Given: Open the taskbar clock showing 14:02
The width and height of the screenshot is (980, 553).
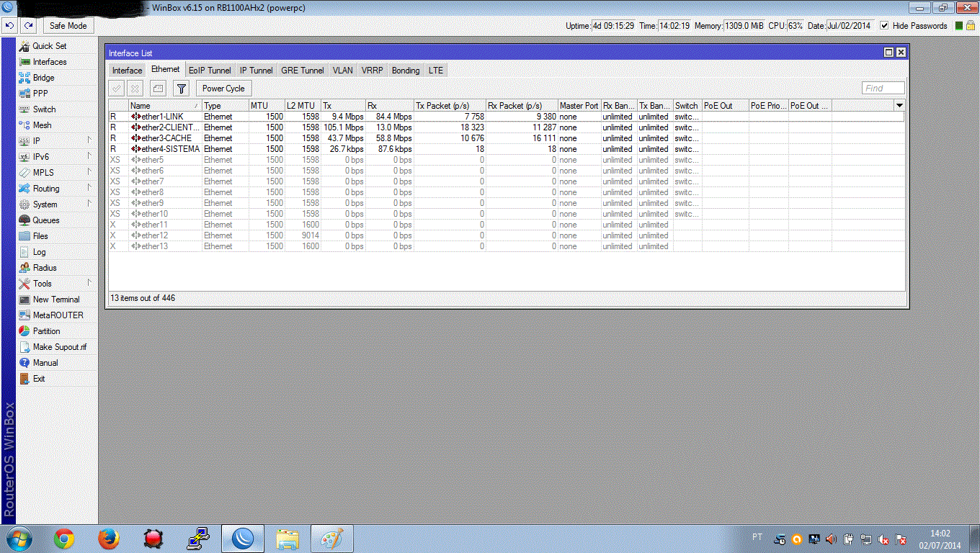Looking at the screenshot, I should 940,539.
